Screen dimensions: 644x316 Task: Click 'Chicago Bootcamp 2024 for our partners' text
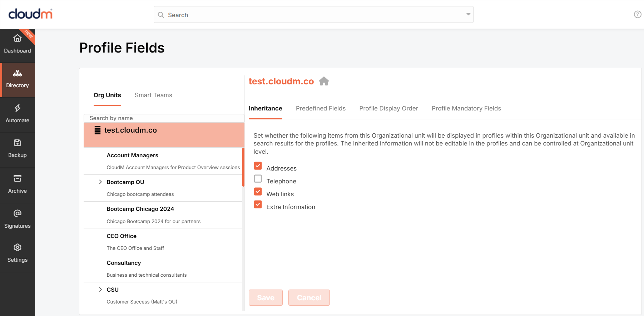pyautogui.click(x=153, y=221)
